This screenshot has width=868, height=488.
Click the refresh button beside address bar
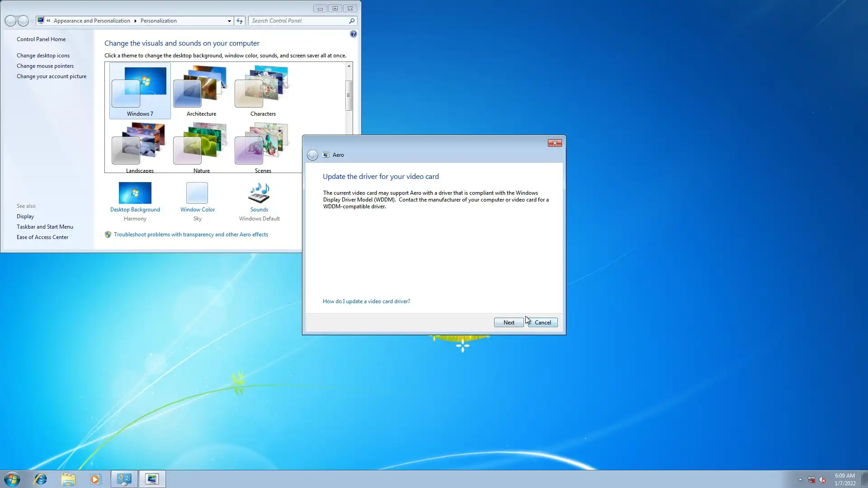pos(240,21)
